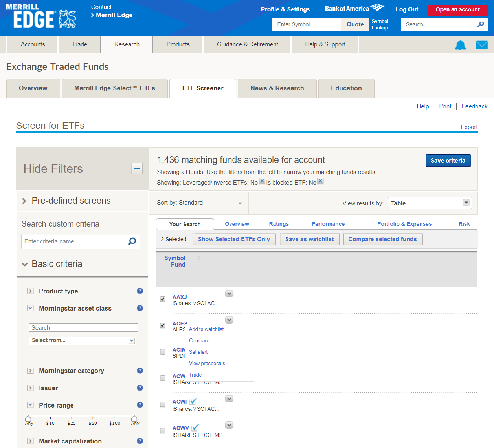Collapse Basic criteria section

[x=25, y=264]
